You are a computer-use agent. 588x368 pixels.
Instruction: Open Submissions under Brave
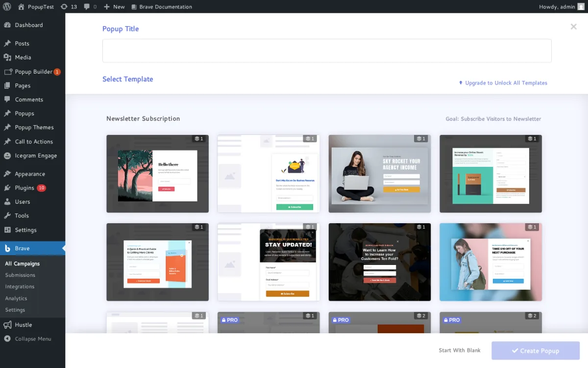pos(20,275)
